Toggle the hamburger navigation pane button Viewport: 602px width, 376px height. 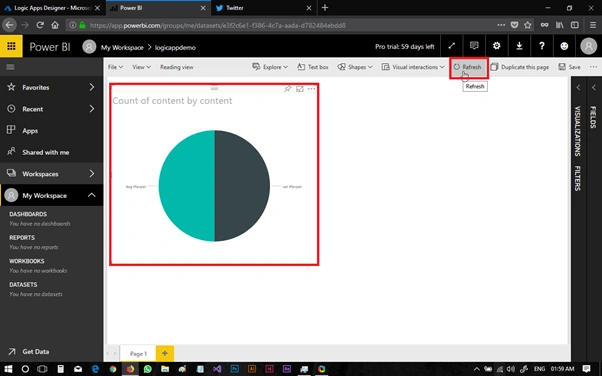(10, 67)
